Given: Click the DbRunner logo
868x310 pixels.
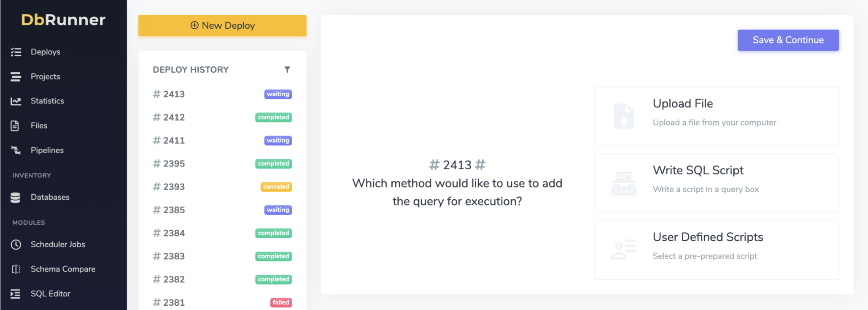Looking at the screenshot, I should (63, 20).
